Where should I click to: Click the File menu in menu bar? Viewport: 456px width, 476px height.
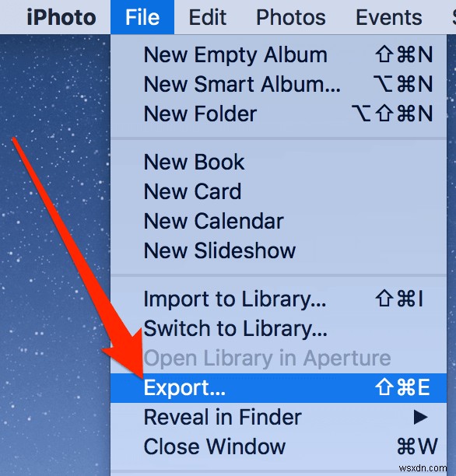[142, 17]
